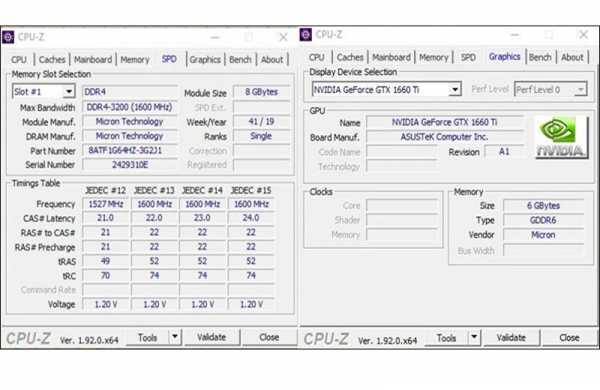The height and width of the screenshot is (390, 600).
Task: Open Perf Level 0 dropdown
Action: [x=550, y=90]
